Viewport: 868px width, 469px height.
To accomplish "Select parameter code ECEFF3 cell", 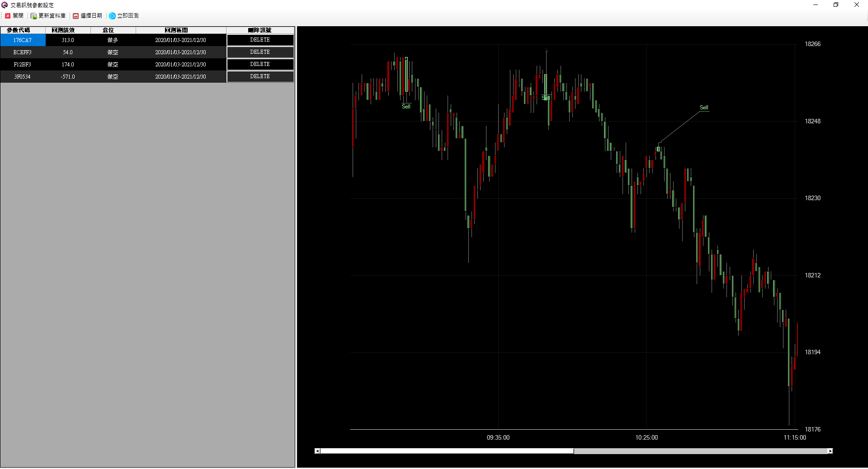I will coord(23,52).
